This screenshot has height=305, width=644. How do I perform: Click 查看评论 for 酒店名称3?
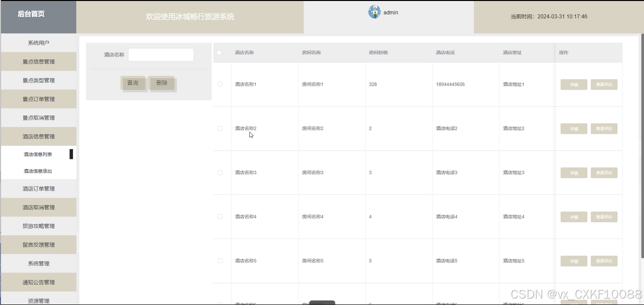(x=604, y=173)
